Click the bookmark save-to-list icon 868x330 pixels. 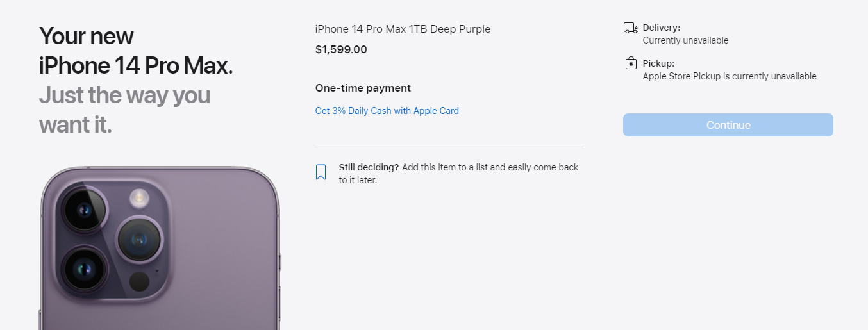click(x=321, y=172)
